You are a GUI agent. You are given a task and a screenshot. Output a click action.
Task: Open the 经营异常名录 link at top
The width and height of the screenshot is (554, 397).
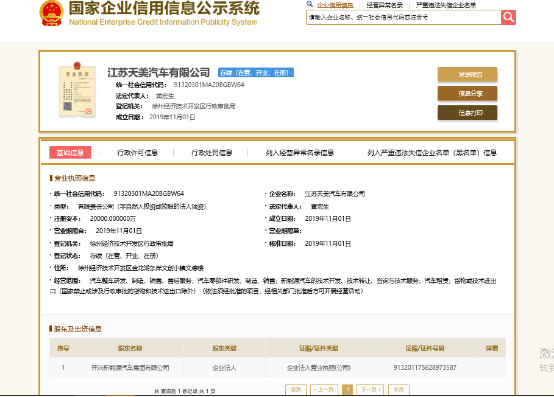[384, 5]
